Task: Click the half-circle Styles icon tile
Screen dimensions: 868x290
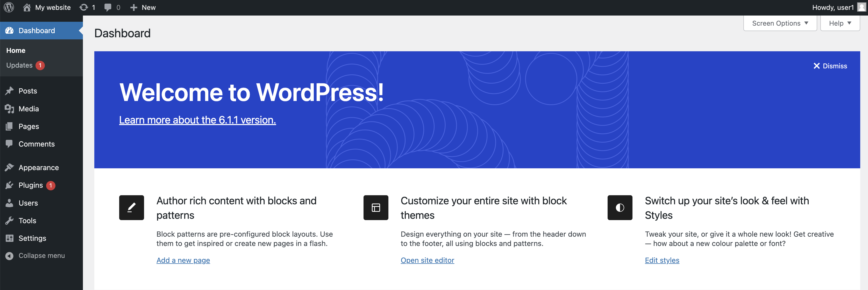Action: [x=620, y=207]
